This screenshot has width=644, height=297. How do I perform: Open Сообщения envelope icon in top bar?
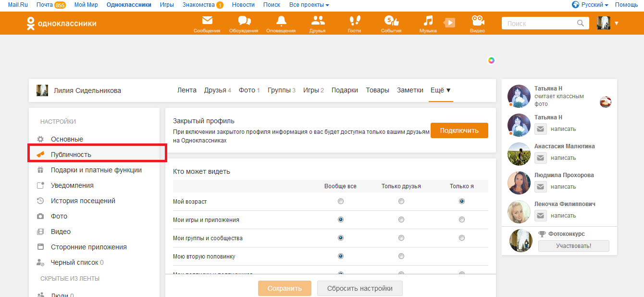207,21
